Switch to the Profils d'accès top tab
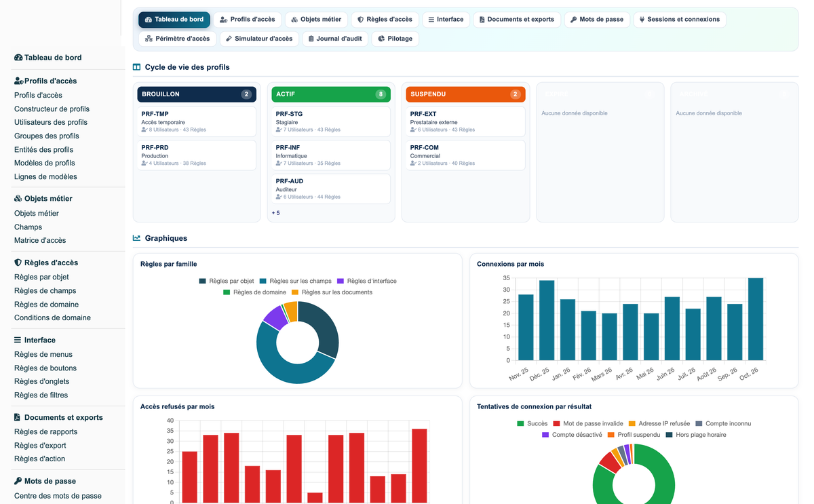 pos(248,20)
